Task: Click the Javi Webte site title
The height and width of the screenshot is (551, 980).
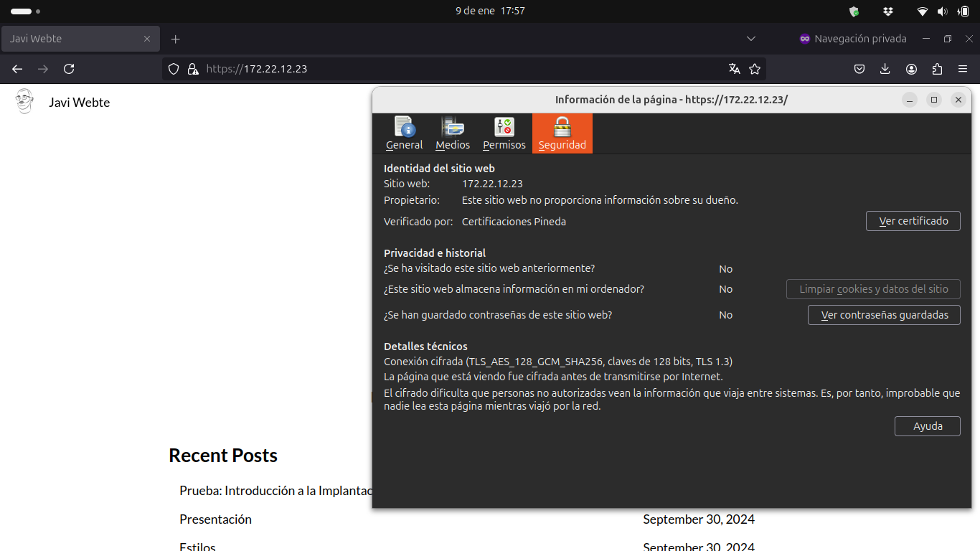Action: pos(80,103)
